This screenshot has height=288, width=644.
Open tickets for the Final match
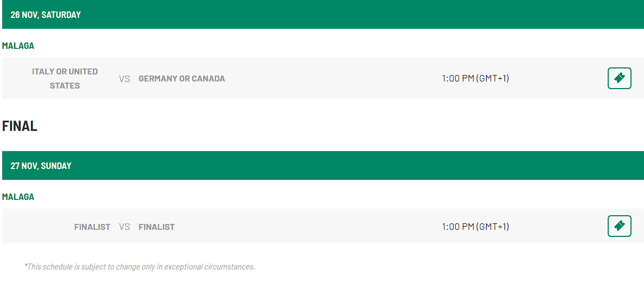point(620,226)
